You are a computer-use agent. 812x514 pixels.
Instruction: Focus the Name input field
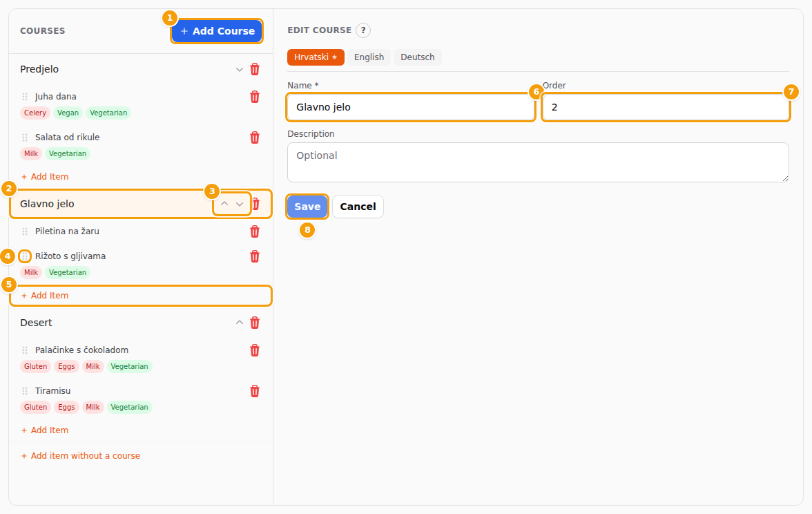click(x=411, y=107)
